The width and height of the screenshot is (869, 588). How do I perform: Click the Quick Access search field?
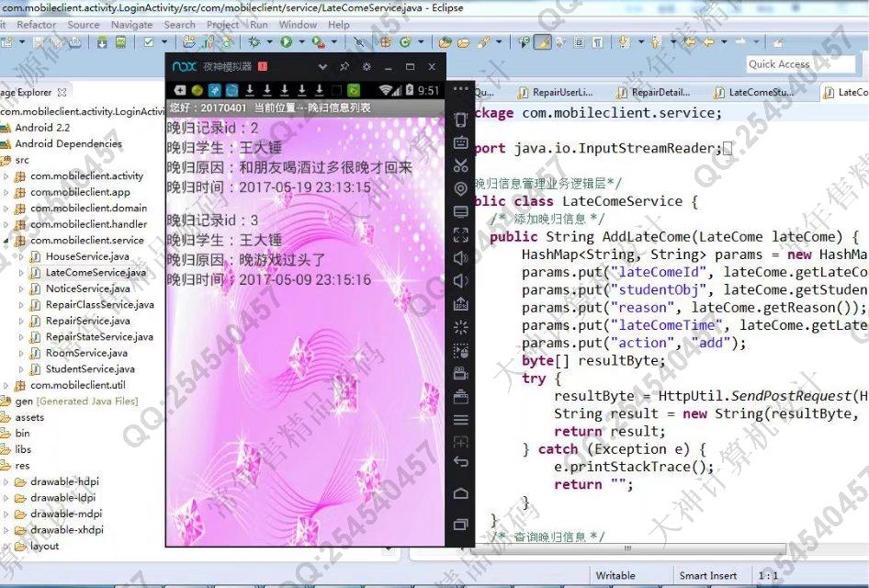pos(799,64)
